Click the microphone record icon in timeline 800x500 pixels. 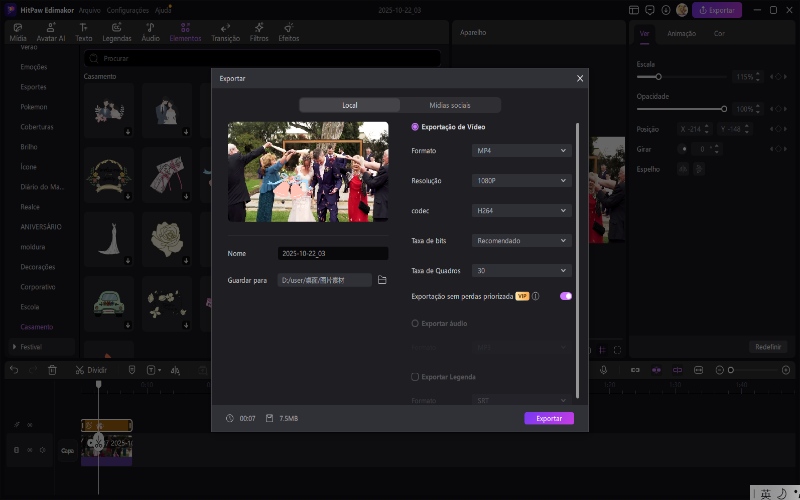pos(603,370)
